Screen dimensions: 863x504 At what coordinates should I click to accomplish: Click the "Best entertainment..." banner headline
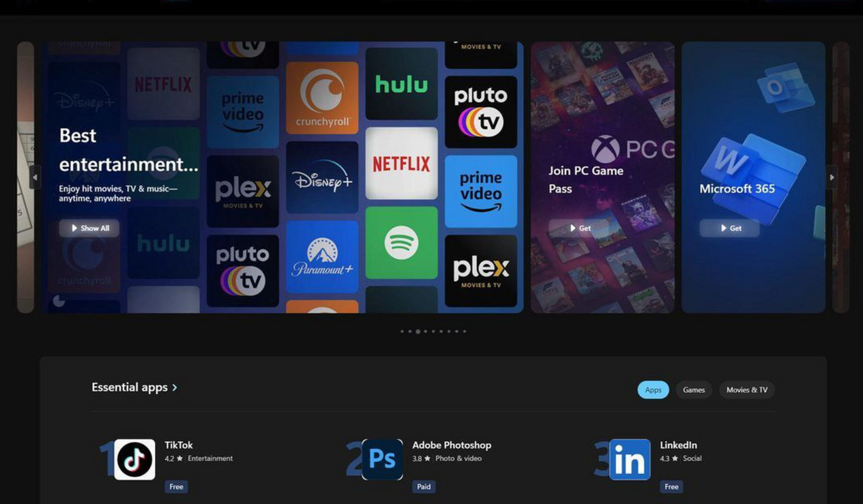[x=129, y=150]
